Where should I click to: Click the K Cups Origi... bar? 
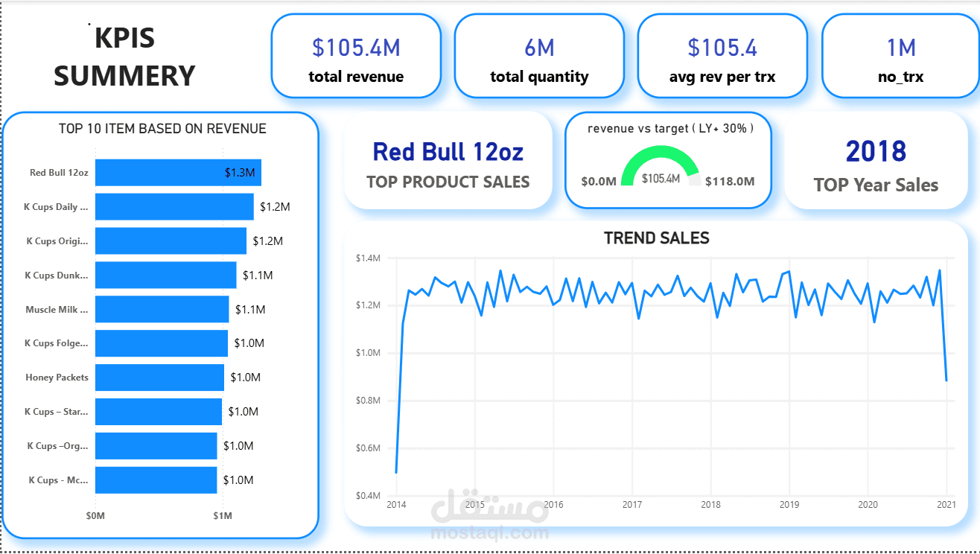(171, 241)
